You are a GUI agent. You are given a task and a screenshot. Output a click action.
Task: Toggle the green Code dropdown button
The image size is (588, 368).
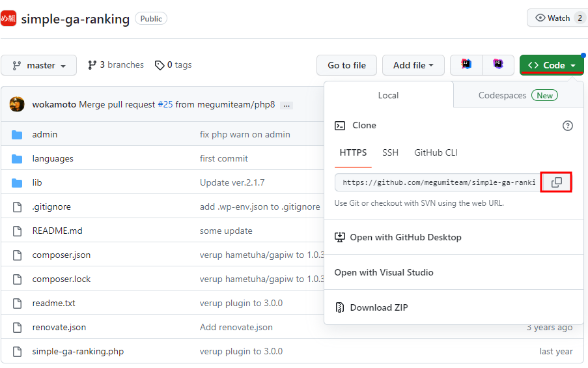click(552, 65)
